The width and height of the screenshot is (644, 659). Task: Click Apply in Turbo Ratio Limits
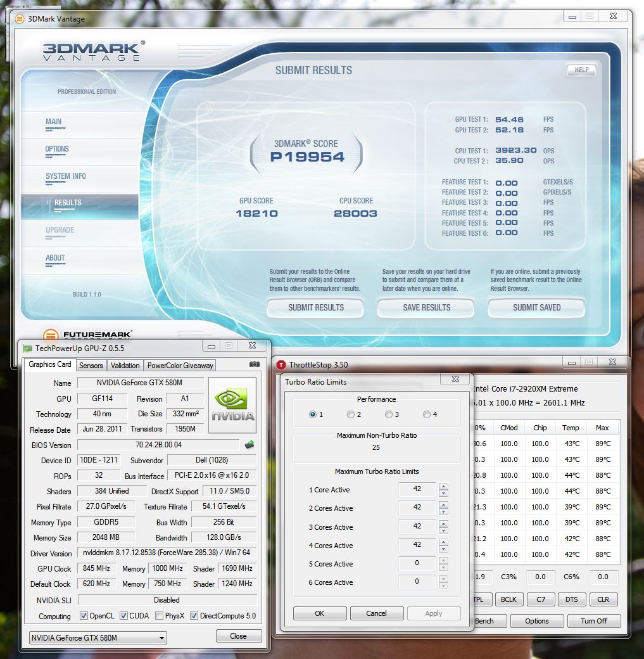point(434,613)
